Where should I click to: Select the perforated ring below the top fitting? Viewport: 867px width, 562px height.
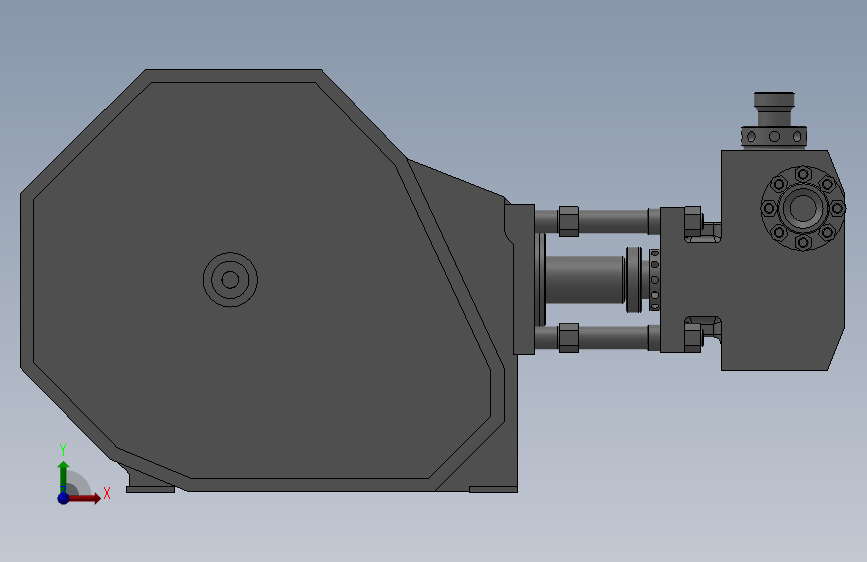(774, 136)
